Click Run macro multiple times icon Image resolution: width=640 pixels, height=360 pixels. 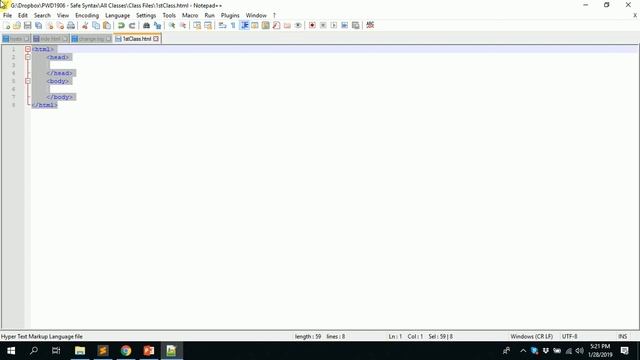[x=344, y=25]
